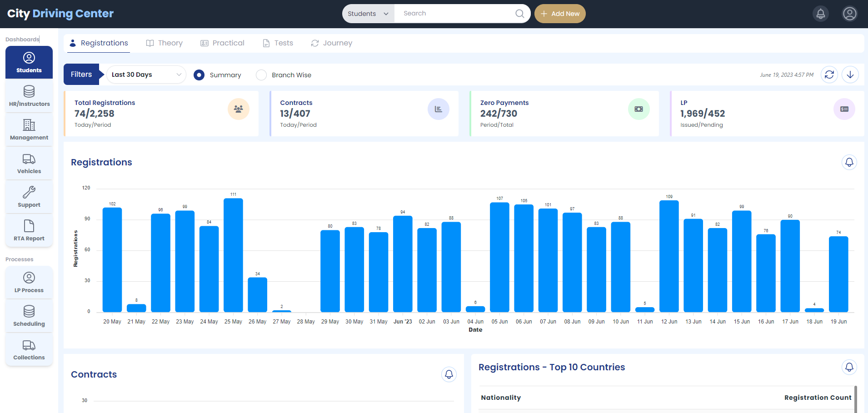Switch to the Theory tab
Screen dimensions: 868x413
pyautogui.click(x=165, y=43)
